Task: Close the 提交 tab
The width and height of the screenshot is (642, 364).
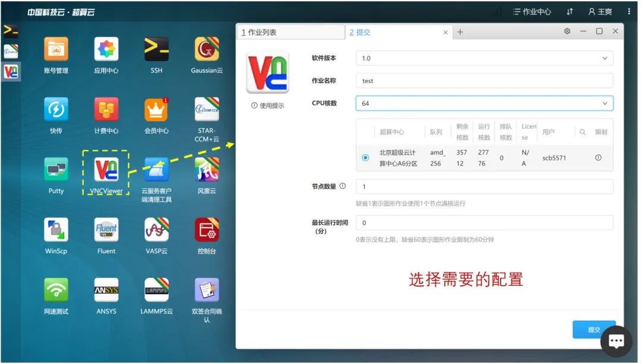Action: [x=445, y=32]
